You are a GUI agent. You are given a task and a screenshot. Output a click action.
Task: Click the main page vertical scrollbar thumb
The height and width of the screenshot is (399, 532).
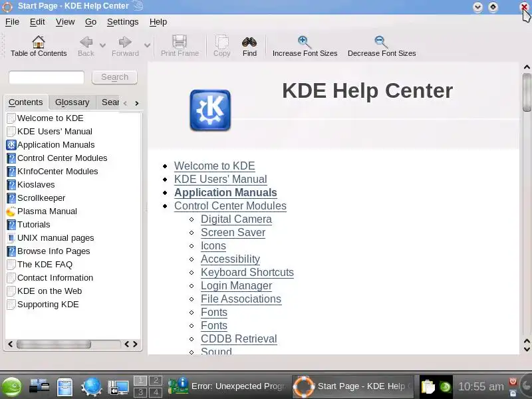[527, 92]
